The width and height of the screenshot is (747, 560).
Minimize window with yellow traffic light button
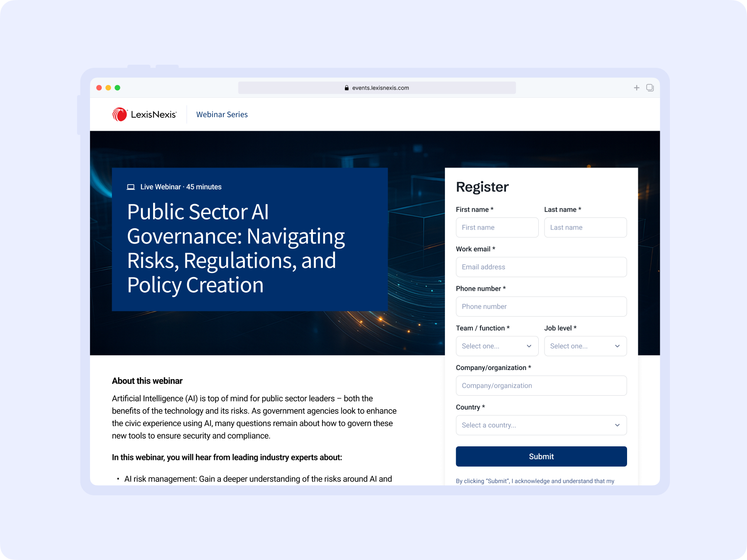point(108,88)
